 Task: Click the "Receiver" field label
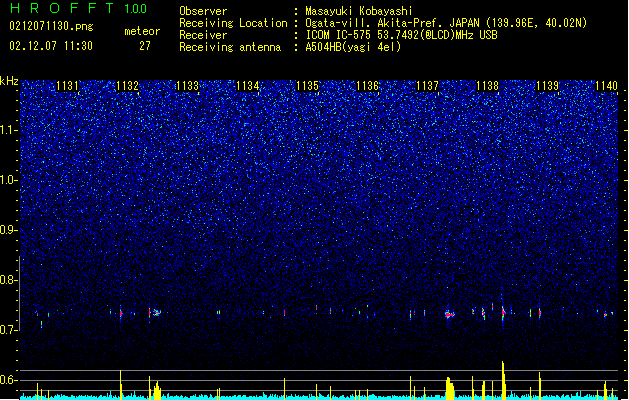[203, 35]
